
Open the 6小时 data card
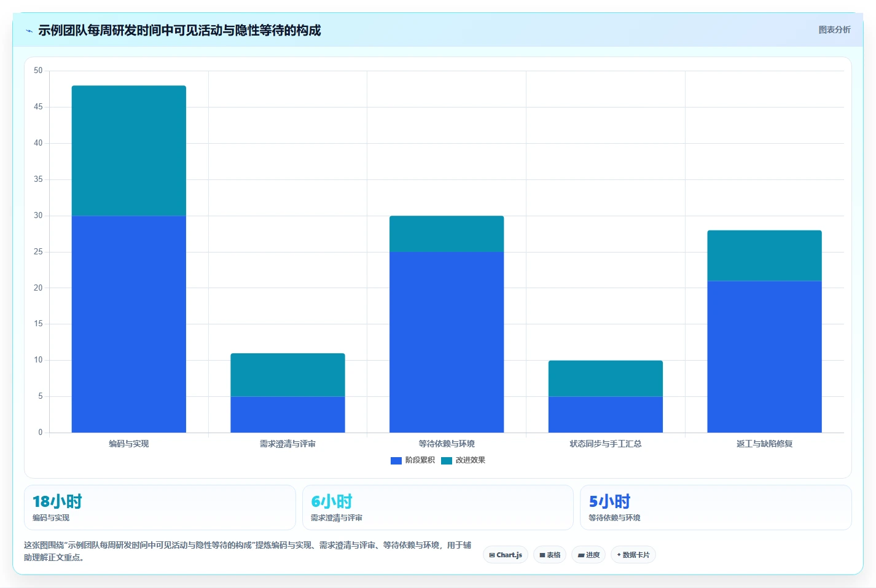(437, 508)
